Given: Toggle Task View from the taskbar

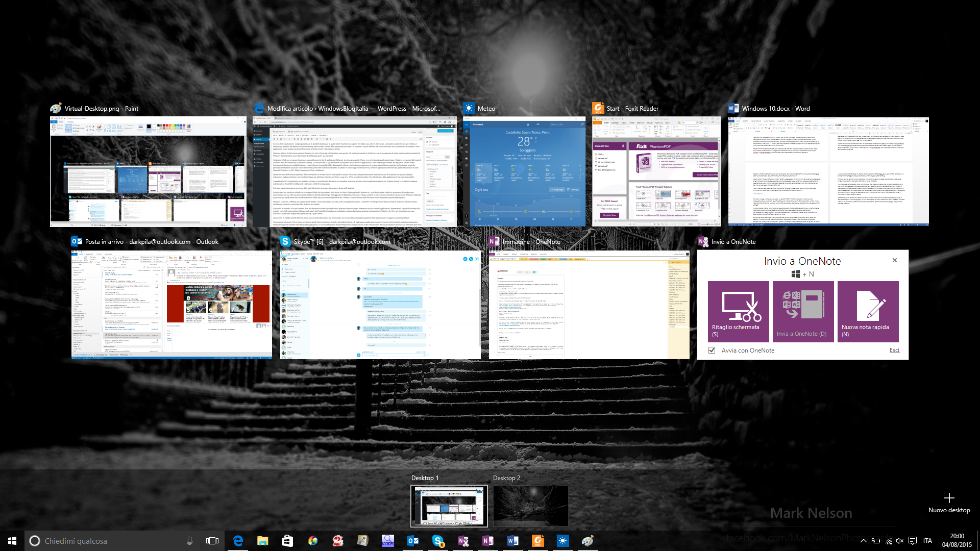Looking at the screenshot, I should coord(212,541).
